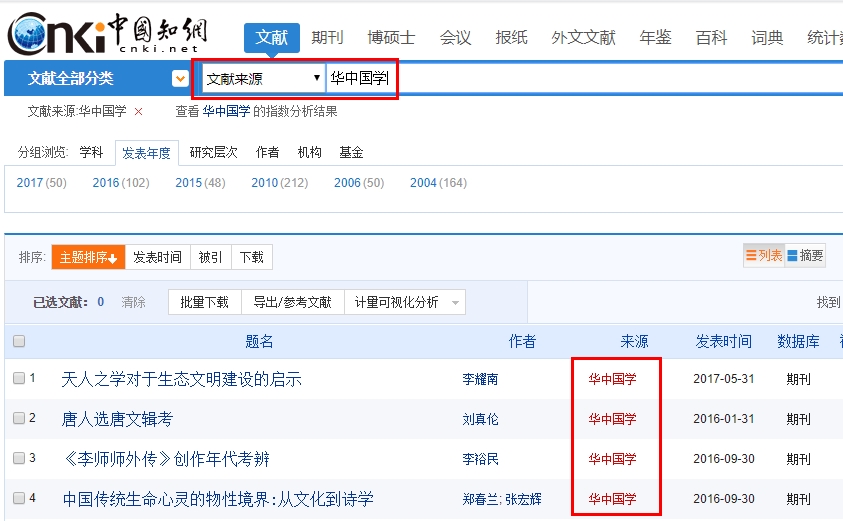Check the box for result 1
Screen dimensions: 843x521
coord(19,379)
